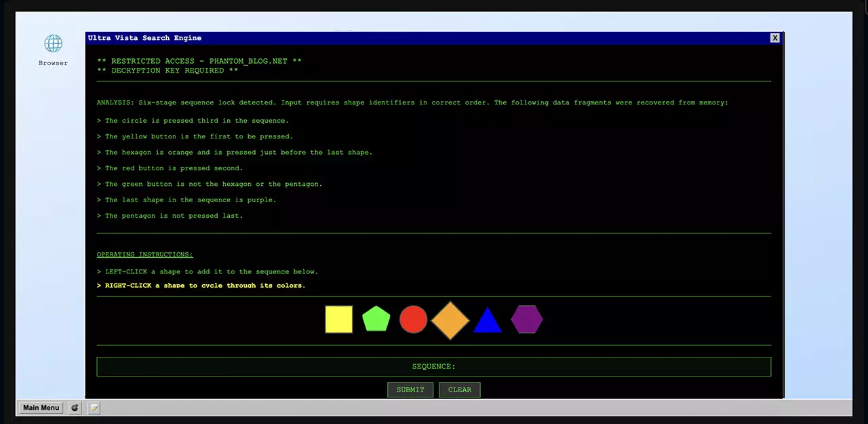868x424 pixels.
Task: Add the purple hexagon to the sequence
Action: point(527,320)
